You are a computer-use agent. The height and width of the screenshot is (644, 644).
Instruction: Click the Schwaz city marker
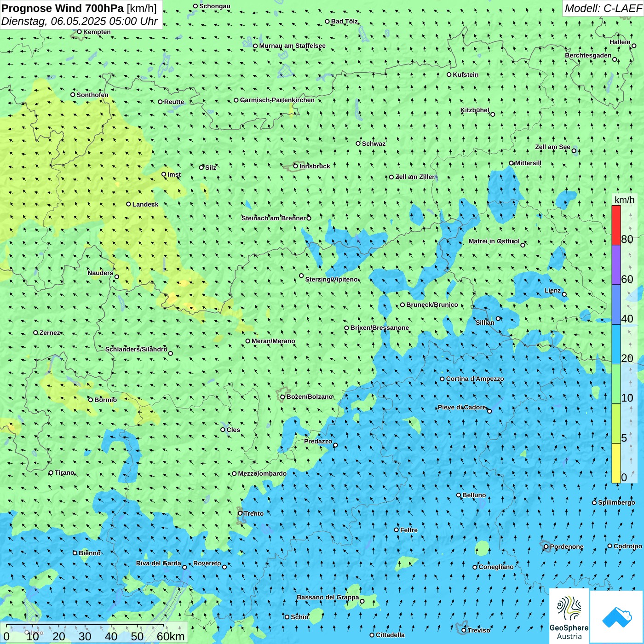pos(358,144)
